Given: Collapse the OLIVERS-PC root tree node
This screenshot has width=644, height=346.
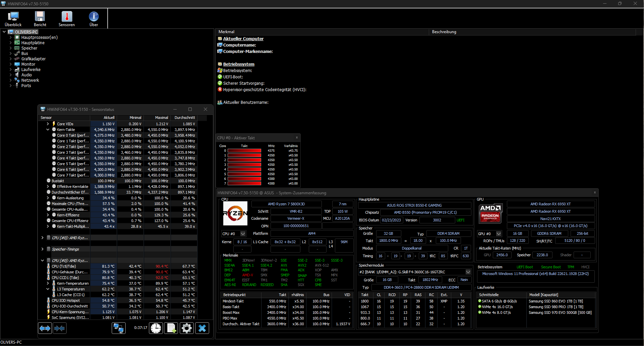Looking at the screenshot, I should coord(4,32).
